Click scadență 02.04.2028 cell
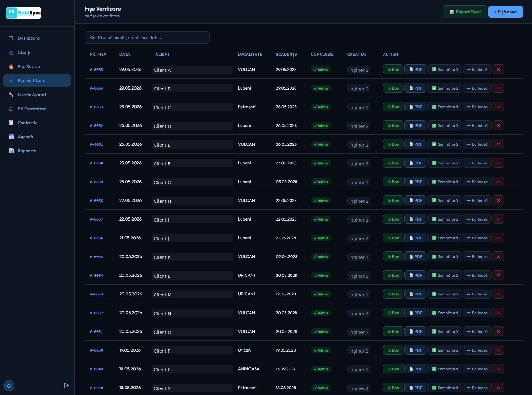532x395 pixels. (x=286, y=256)
